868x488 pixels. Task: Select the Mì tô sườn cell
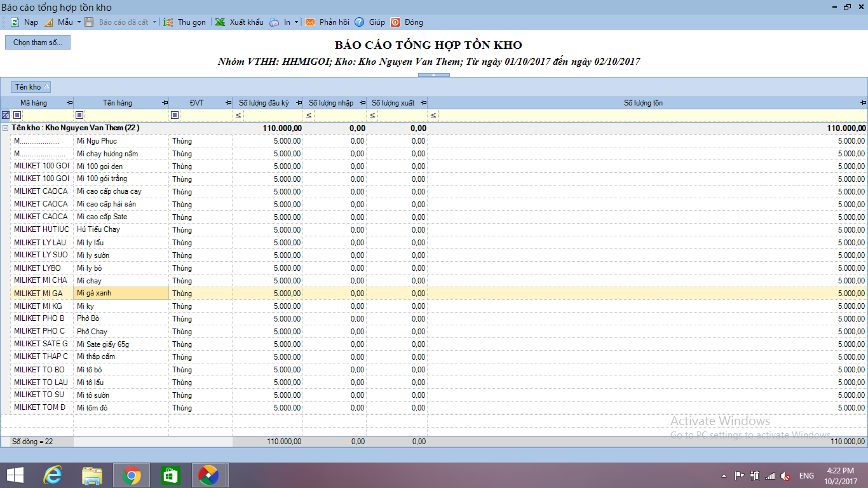pyautogui.click(x=121, y=395)
